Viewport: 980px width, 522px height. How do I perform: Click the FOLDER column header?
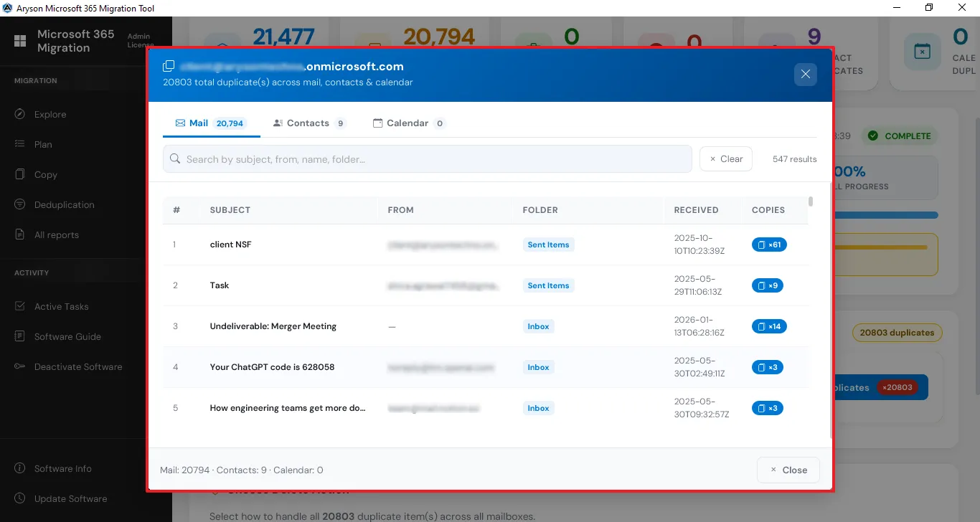(x=540, y=210)
